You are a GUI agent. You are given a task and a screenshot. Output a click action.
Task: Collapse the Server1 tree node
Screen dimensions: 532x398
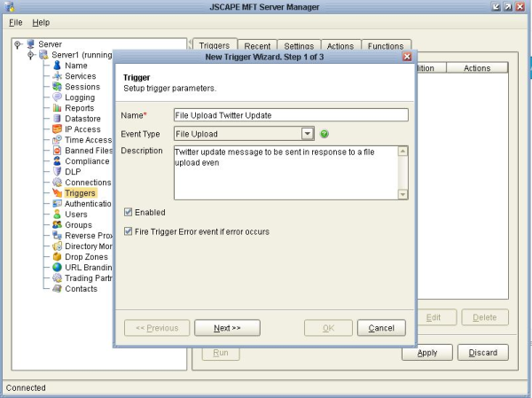31,55
